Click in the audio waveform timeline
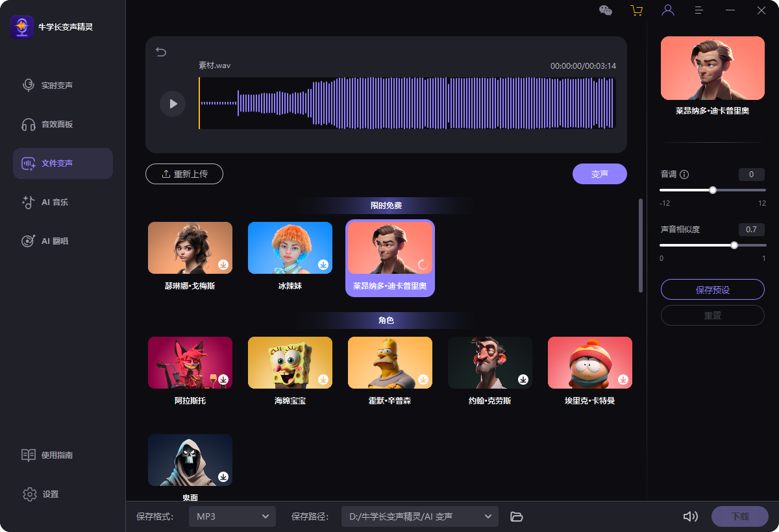 (406, 104)
